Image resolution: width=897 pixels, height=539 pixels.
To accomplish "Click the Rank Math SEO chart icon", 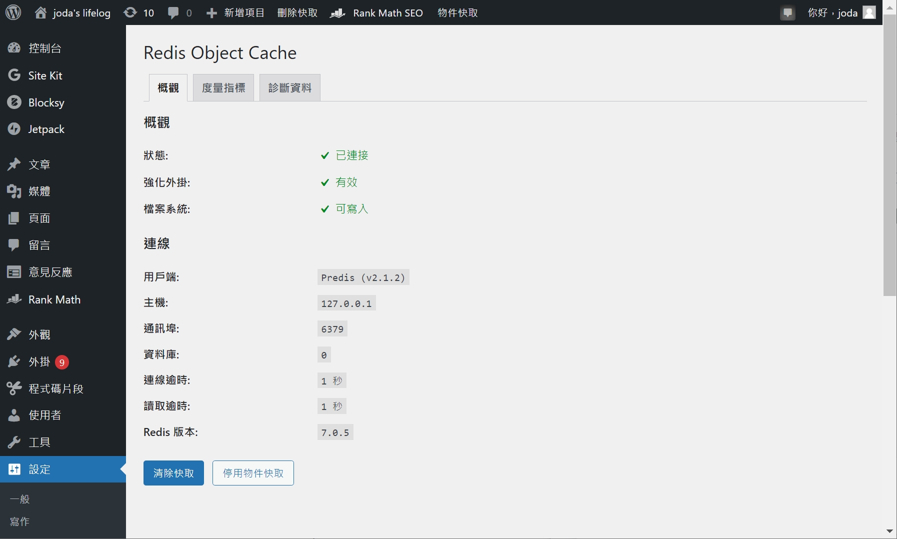I will click(x=338, y=13).
